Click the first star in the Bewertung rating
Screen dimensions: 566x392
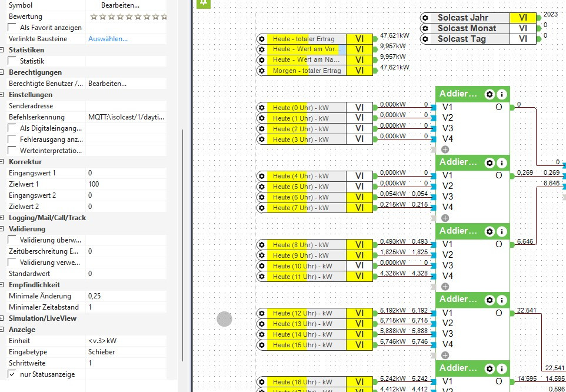click(x=93, y=16)
